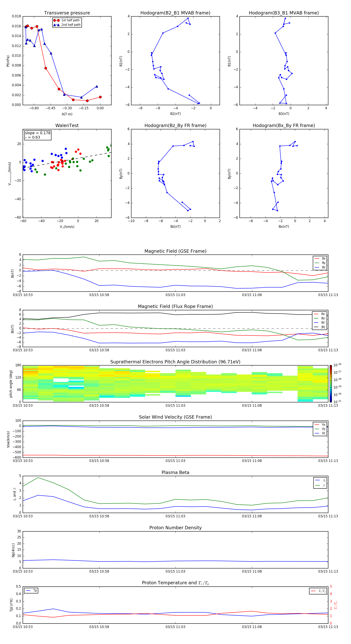Click the 'βp' legend entry in Plasma Beta
The height and width of the screenshot is (644, 351).
click(x=320, y=480)
